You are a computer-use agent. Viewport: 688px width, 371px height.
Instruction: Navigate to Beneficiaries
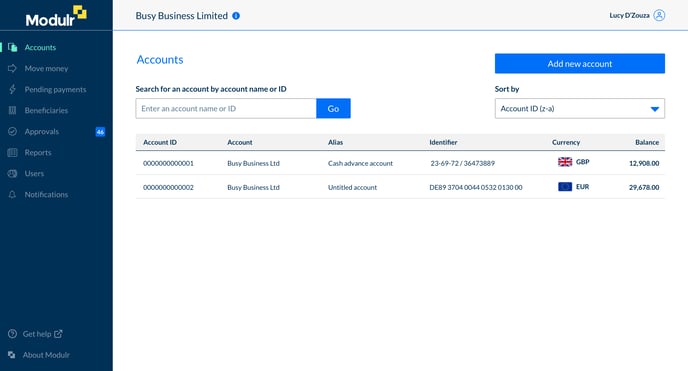46,111
